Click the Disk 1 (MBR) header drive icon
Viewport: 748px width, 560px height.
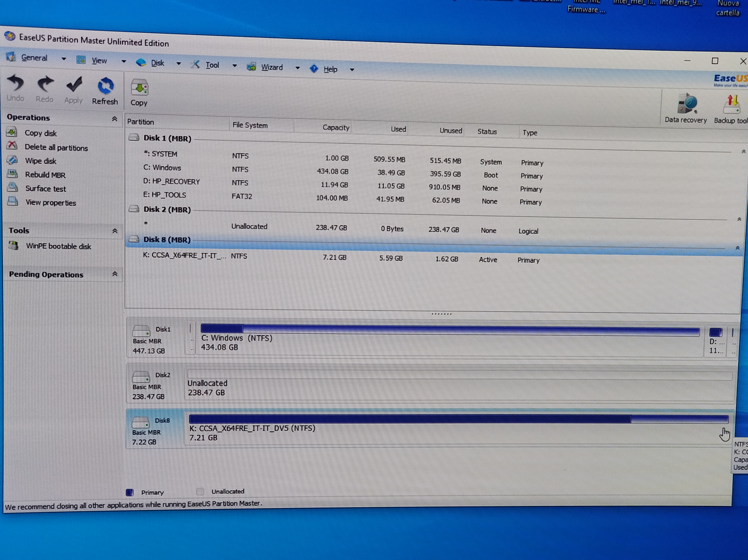(134, 137)
